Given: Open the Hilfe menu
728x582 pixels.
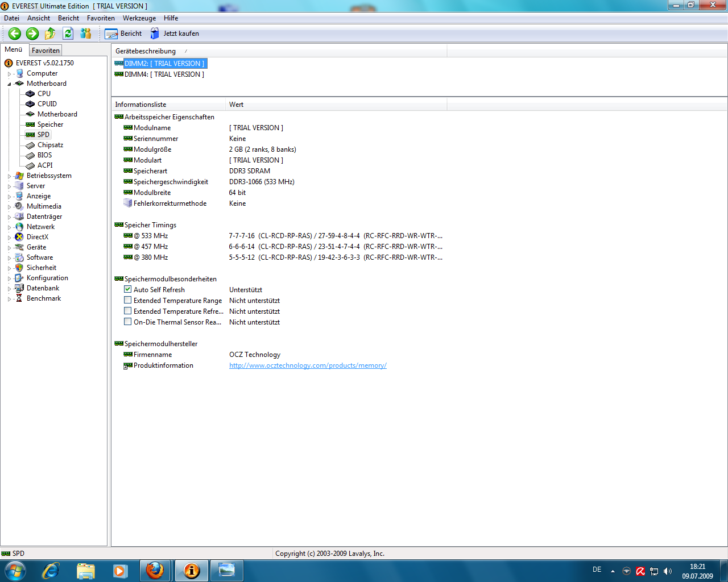Looking at the screenshot, I should point(171,18).
